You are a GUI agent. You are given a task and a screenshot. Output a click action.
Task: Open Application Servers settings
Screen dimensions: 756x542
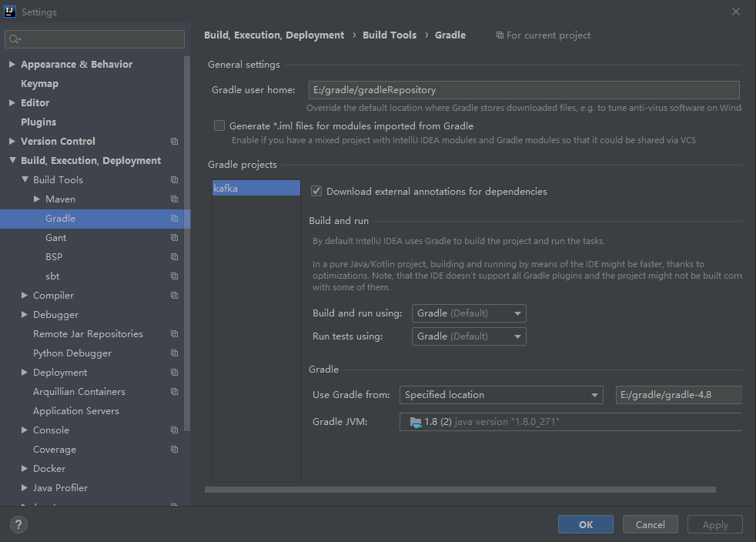click(76, 411)
